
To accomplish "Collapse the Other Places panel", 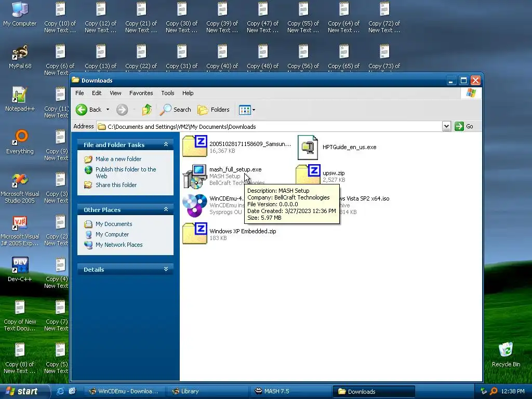I will click(x=166, y=209).
